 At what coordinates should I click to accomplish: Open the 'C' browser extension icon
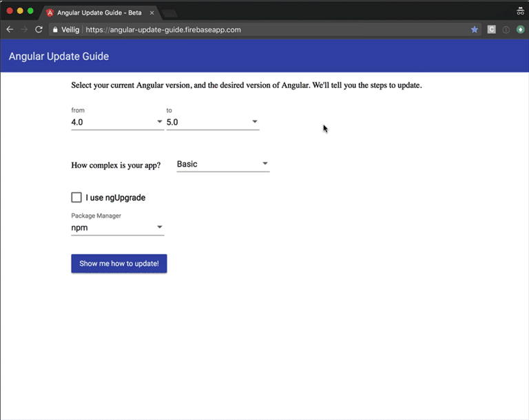click(492, 30)
